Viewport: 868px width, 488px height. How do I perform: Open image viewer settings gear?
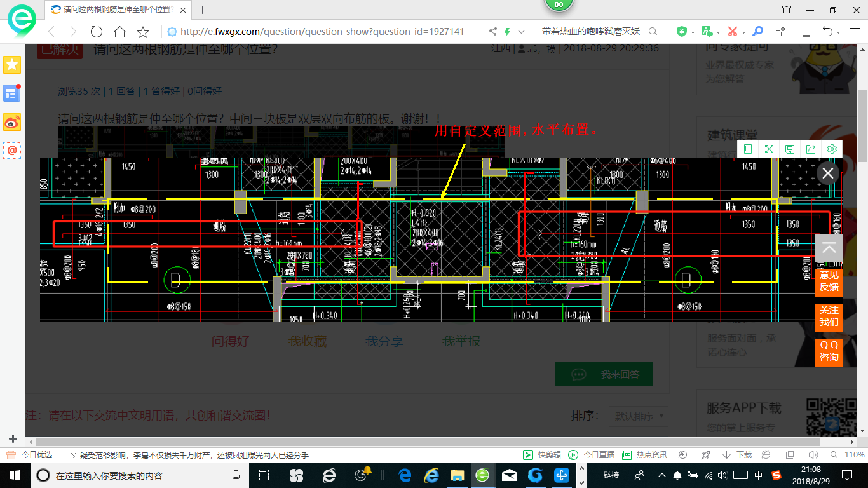click(x=832, y=149)
